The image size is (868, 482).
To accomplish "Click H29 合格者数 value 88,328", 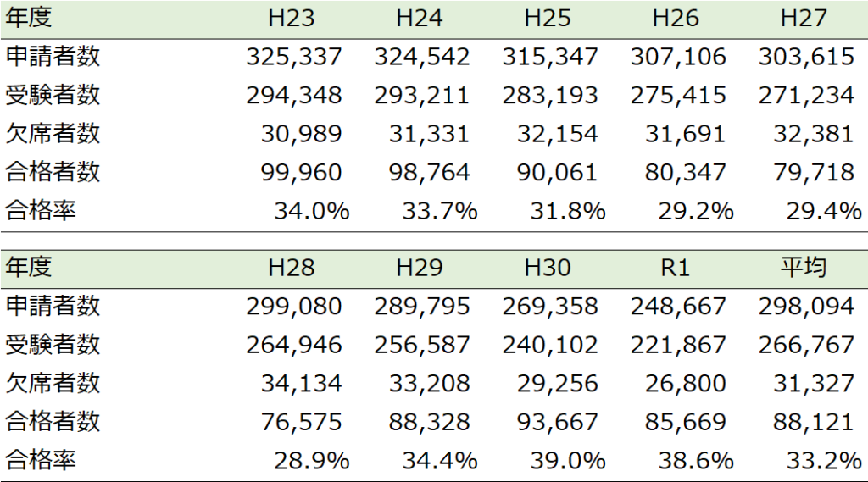I will tap(430, 421).
